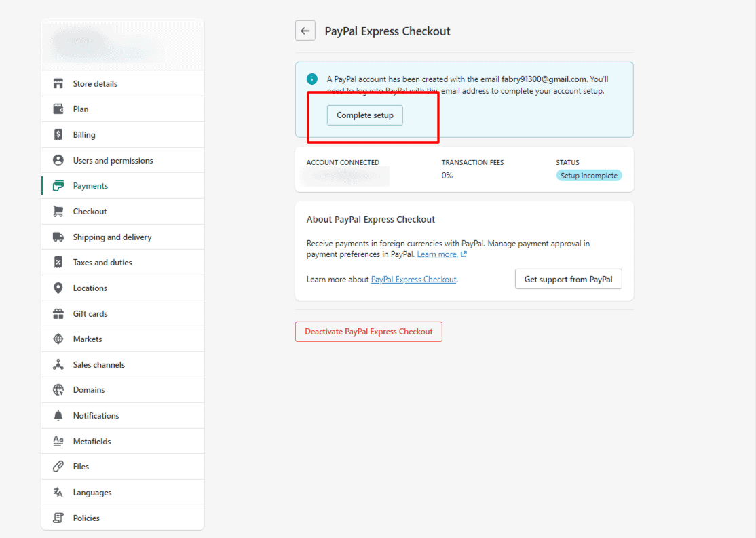Open Checkout settings
This screenshot has width=756, height=538.
point(90,211)
